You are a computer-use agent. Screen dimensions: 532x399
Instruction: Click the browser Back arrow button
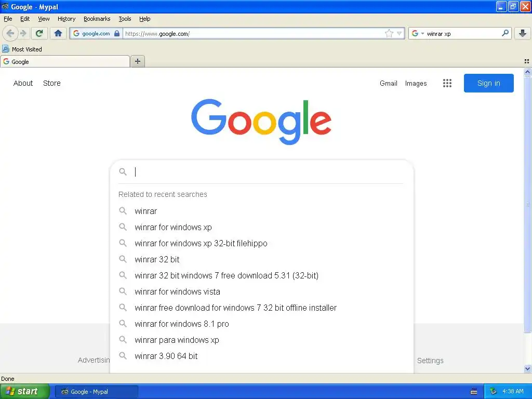[x=10, y=33]
